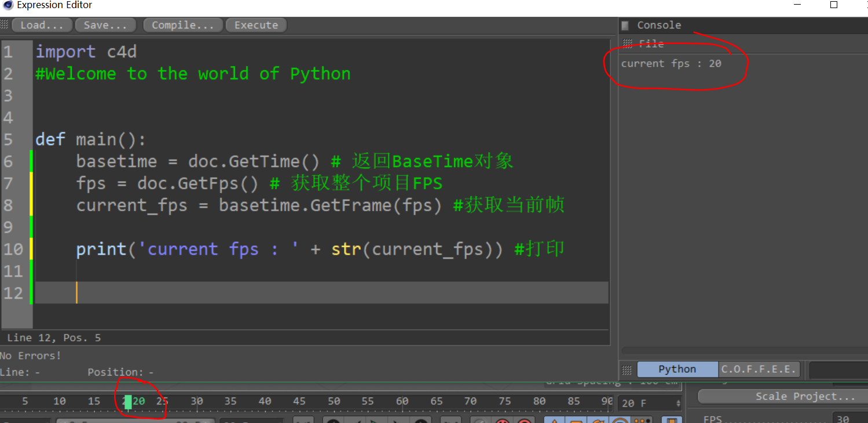Toggle the record scale track option

[x=576, y=421]
